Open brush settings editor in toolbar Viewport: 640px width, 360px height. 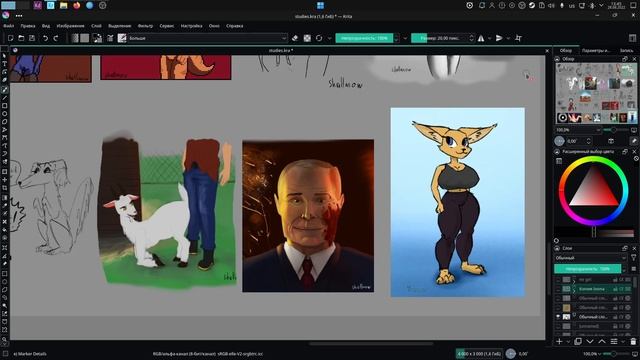(x=110, y=38)
